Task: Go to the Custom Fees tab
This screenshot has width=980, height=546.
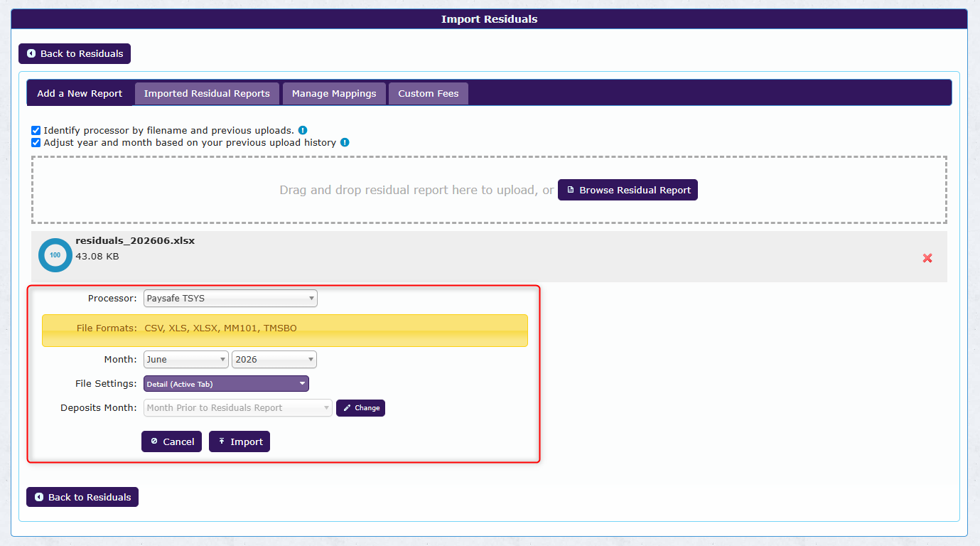Action: coord(429,94)
